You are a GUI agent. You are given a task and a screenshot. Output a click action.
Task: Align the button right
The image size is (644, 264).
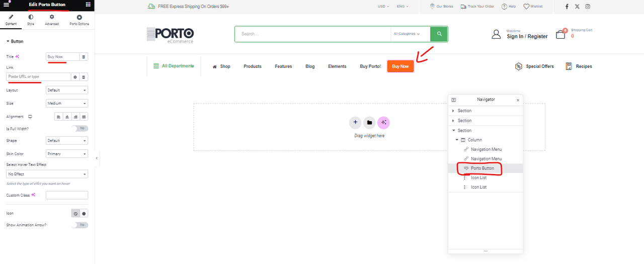point(75,117)
